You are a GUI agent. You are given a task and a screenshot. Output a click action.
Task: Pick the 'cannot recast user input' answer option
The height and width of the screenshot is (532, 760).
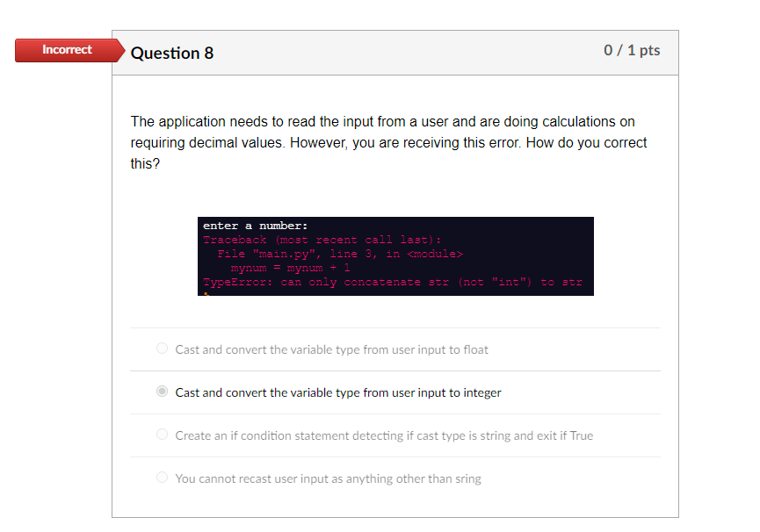coord(162,477)
